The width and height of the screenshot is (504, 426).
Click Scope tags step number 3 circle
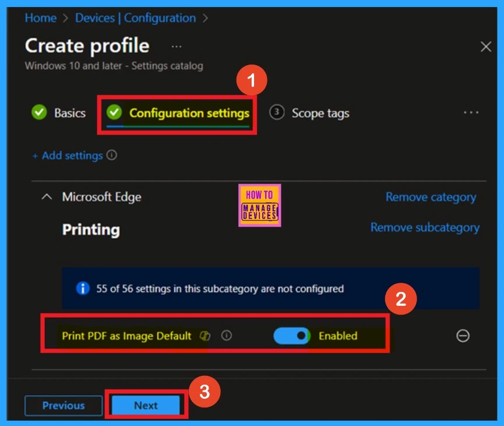pos(277,112)
